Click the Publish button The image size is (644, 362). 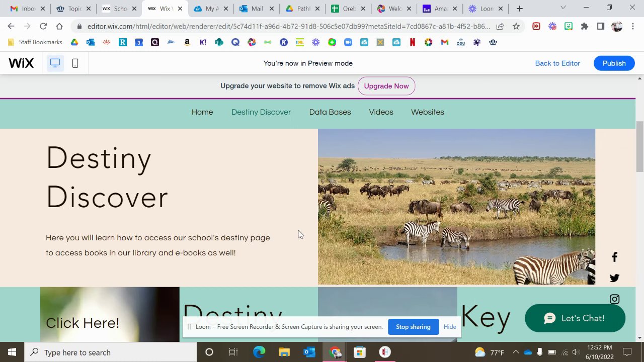pos(614,63)
